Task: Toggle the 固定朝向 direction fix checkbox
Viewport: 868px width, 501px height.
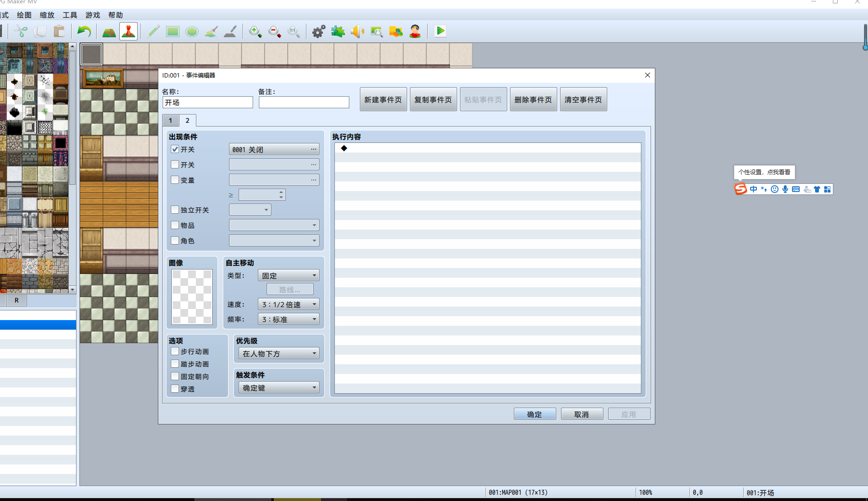Action: coord(175,376)
